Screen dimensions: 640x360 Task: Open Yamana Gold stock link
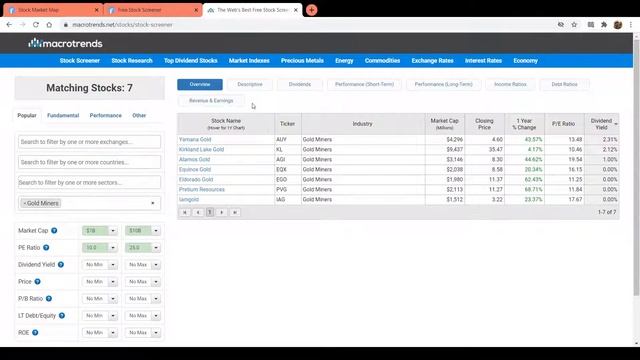(x=195, y=140)
